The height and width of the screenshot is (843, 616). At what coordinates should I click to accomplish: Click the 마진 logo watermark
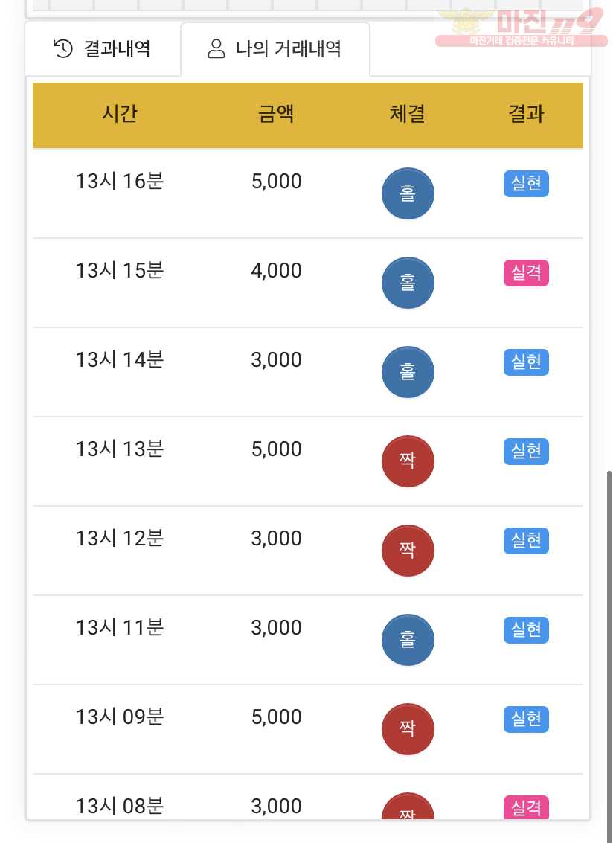521,27
